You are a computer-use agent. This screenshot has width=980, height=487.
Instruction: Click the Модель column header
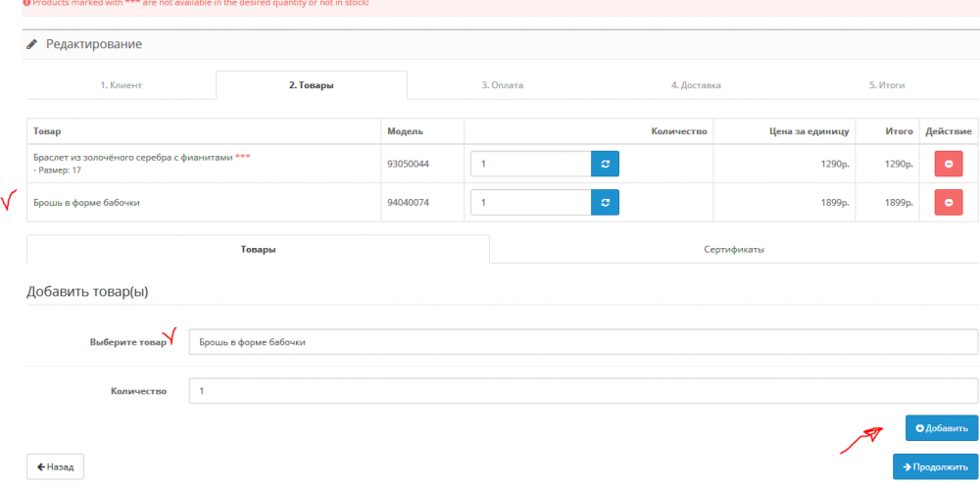click(x=405, y=131)
